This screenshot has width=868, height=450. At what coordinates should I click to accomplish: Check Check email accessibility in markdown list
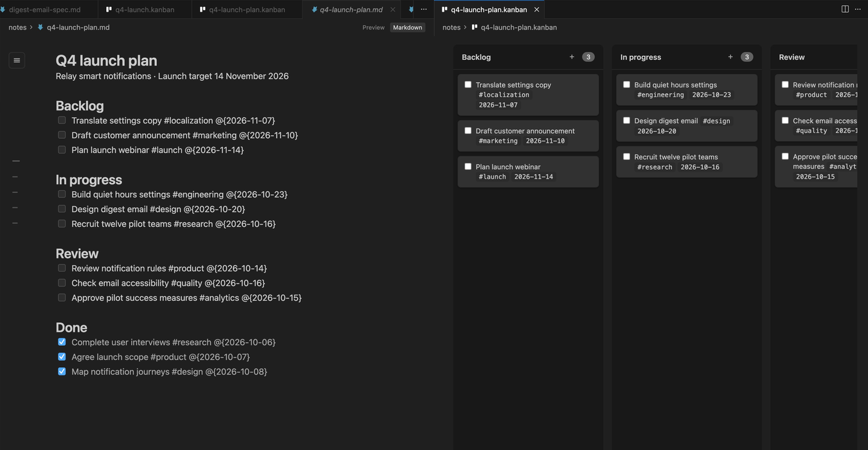point(62,283)
